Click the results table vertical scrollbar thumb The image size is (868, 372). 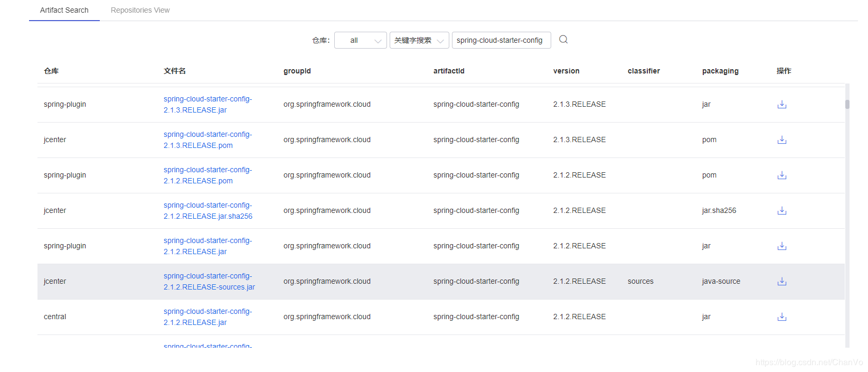[x=847, y=104]
